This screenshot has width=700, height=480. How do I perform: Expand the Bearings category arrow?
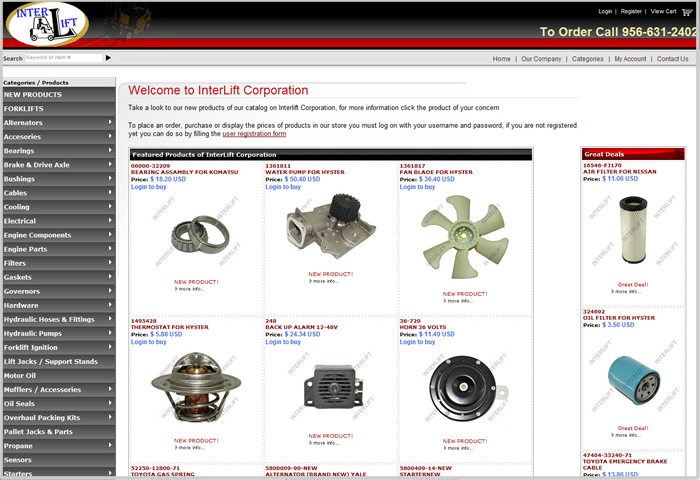110,150
